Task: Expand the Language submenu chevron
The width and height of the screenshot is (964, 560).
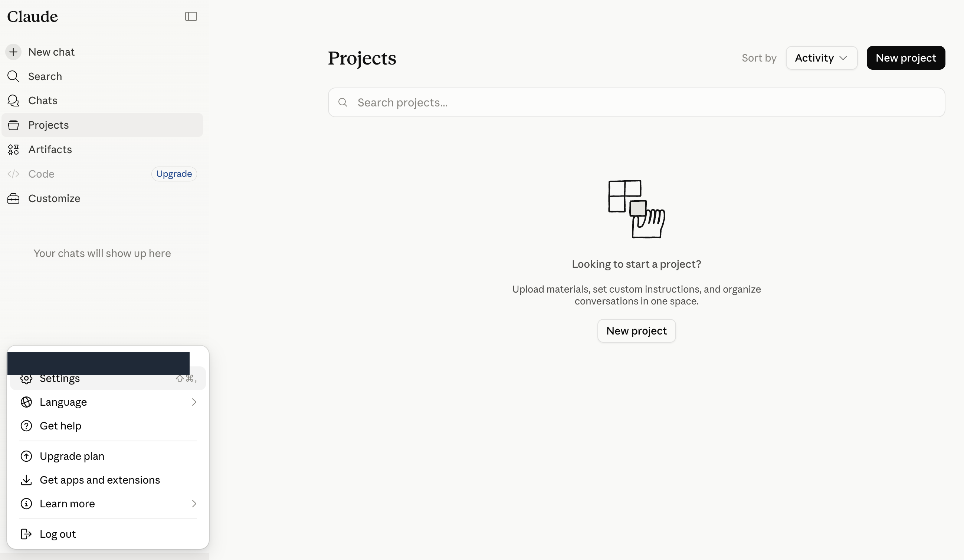Action: [194, 402]
